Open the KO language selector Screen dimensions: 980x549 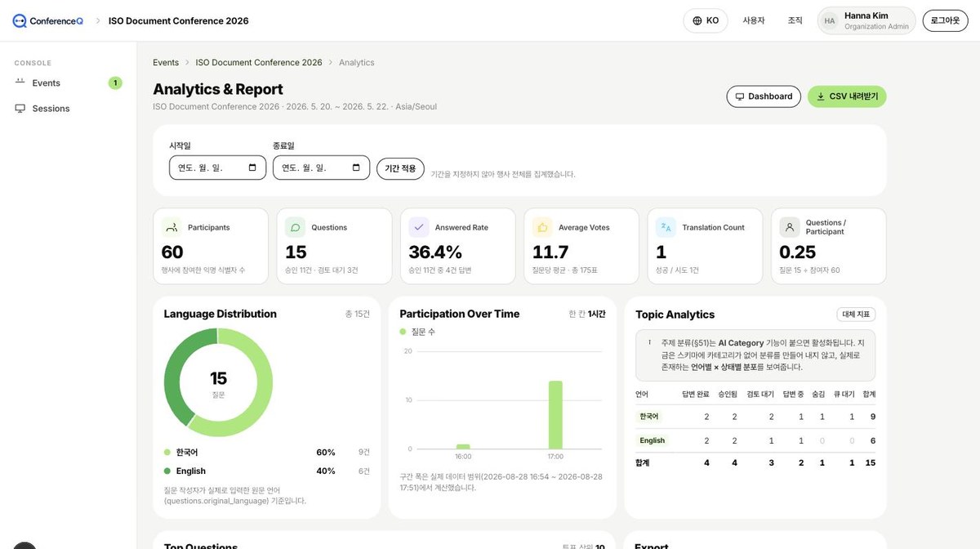coord(706,20)
